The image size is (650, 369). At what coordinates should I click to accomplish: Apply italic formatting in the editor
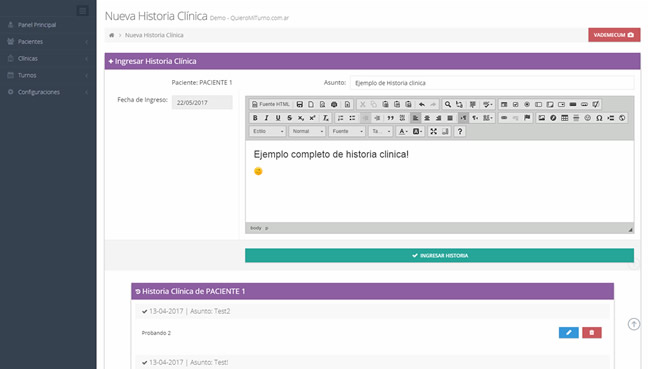click(267, 118)
